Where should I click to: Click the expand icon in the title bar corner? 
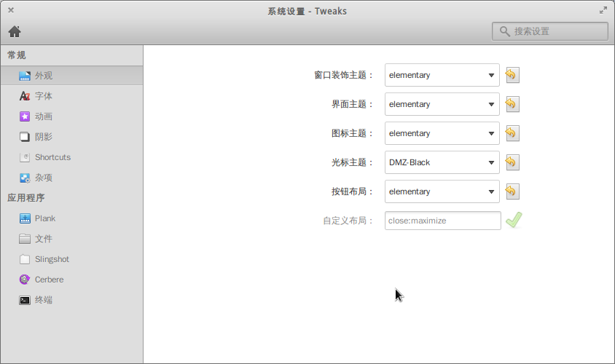[x=603, y=10]
